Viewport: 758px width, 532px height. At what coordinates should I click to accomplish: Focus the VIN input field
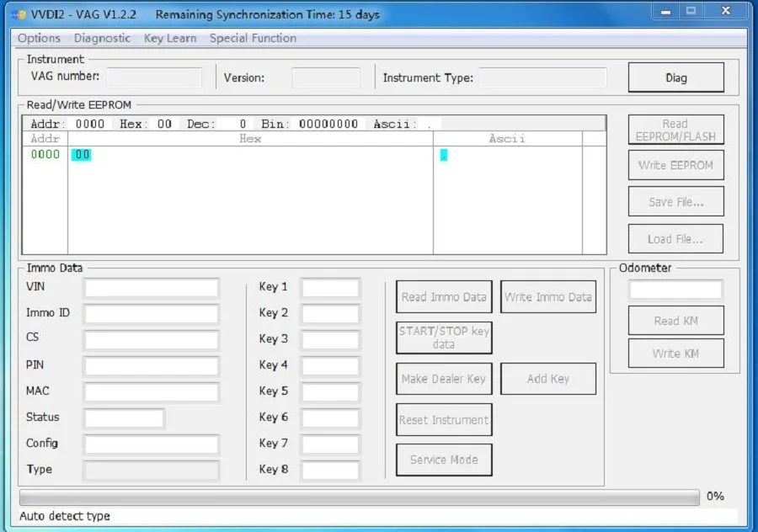click(152, 288)
